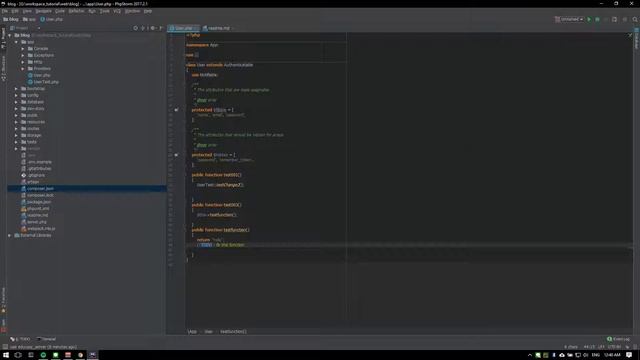The width and height of the screenshot is (640, 360).
Task: Open the Navigate menu
Action: point(43,11)
